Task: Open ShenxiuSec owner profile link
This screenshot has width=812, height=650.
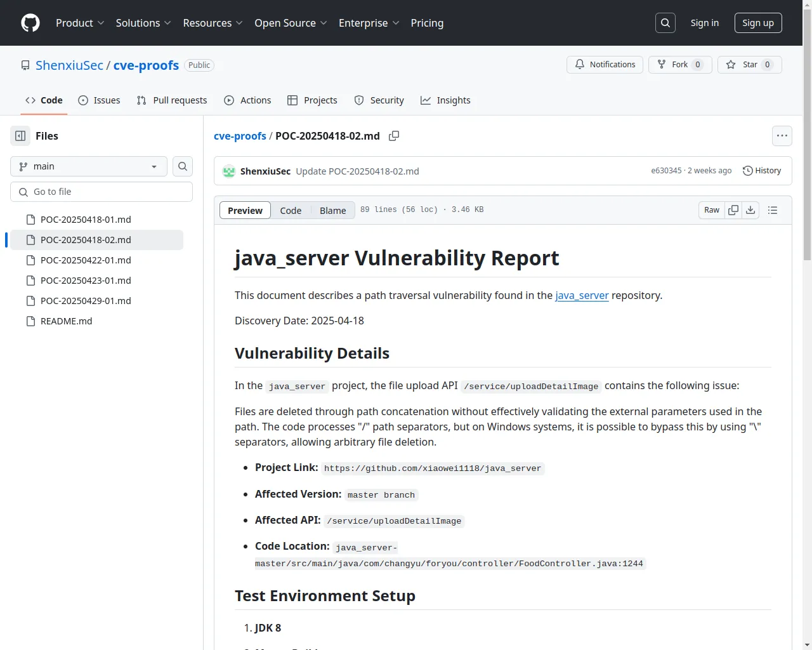Action: [69, 65]
